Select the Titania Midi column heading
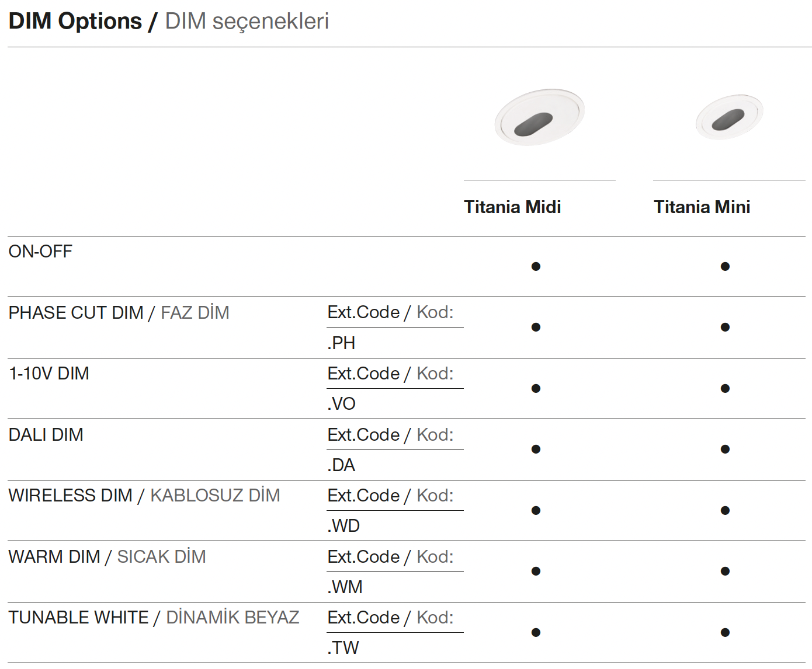812x669 pixels. click(512, 207)
